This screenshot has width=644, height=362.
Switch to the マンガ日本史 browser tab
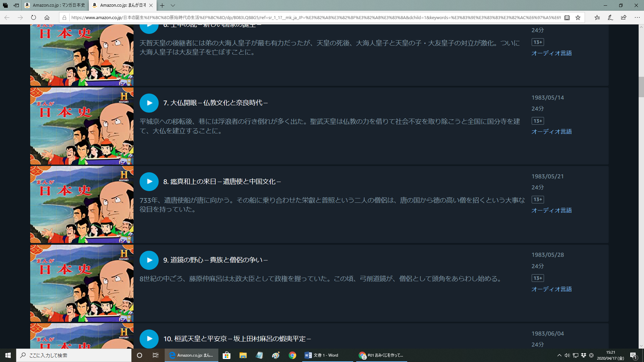point(55,5)
